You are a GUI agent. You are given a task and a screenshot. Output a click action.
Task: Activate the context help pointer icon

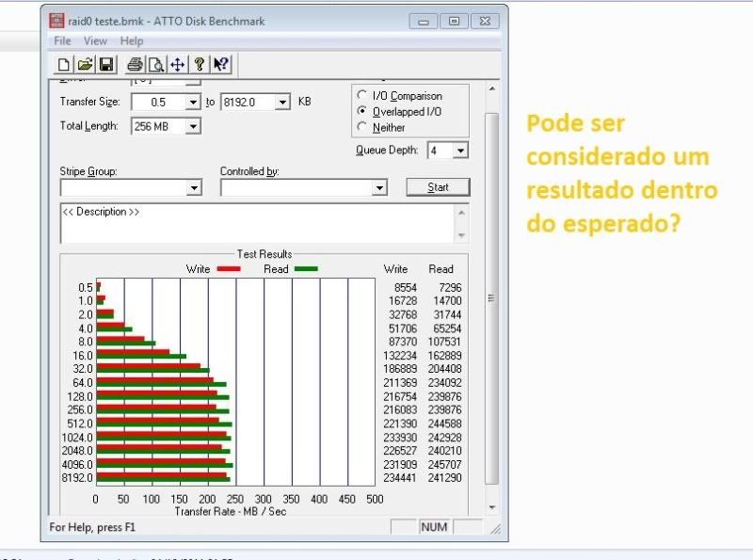point(220,65)
